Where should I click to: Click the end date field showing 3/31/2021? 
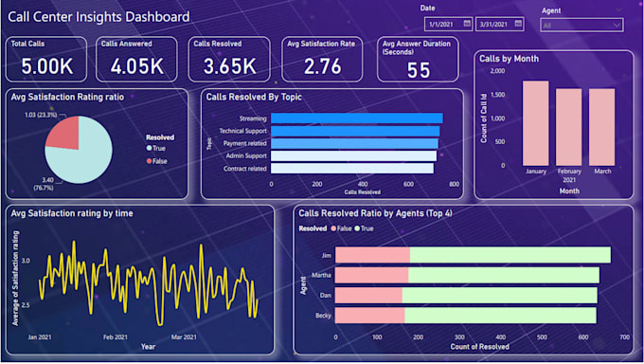[500, 25]
